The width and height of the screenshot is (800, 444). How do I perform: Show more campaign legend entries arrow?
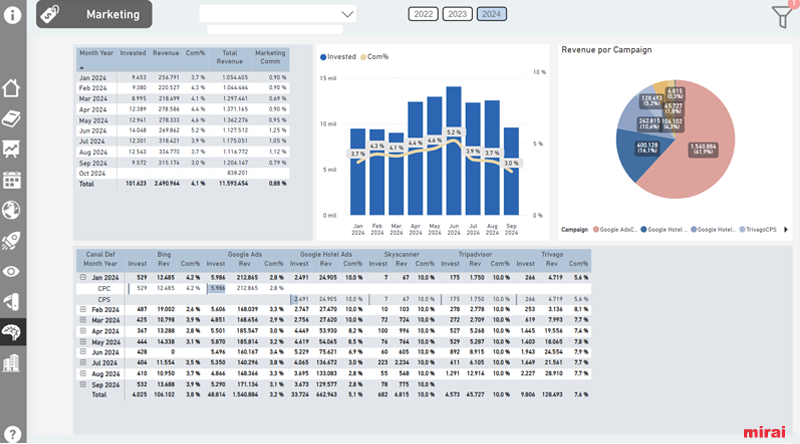tap(786, 230)
